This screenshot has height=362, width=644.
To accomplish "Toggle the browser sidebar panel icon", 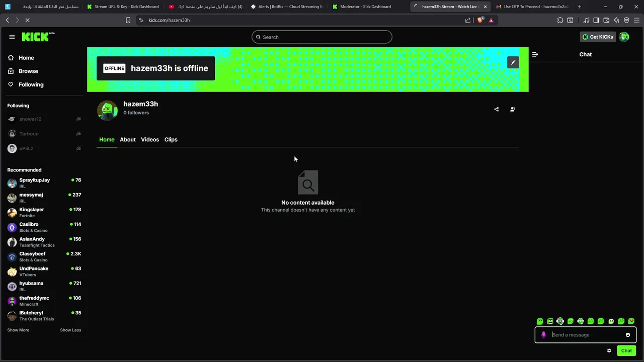I will click(x=596, y=20).
